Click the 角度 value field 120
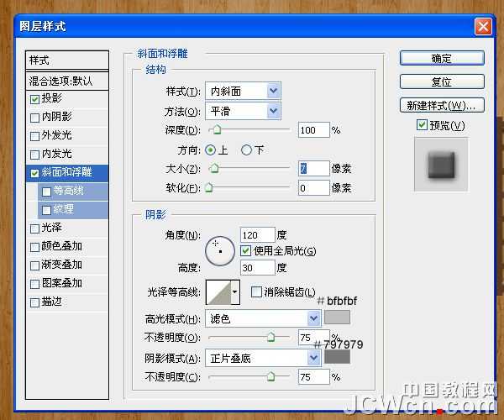The width and height of the screenshot is (504, 420). tap(258, 235)
